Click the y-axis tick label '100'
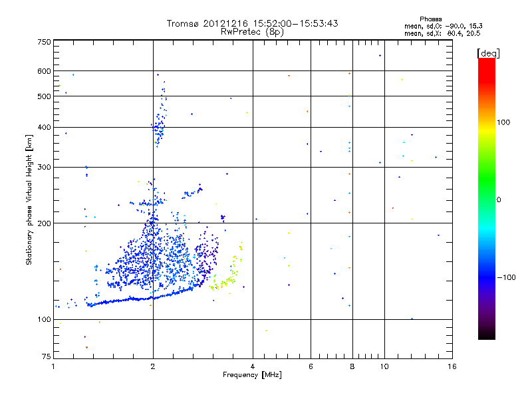The width and height of the screenshot is (532, 399). tap(44, 320)
